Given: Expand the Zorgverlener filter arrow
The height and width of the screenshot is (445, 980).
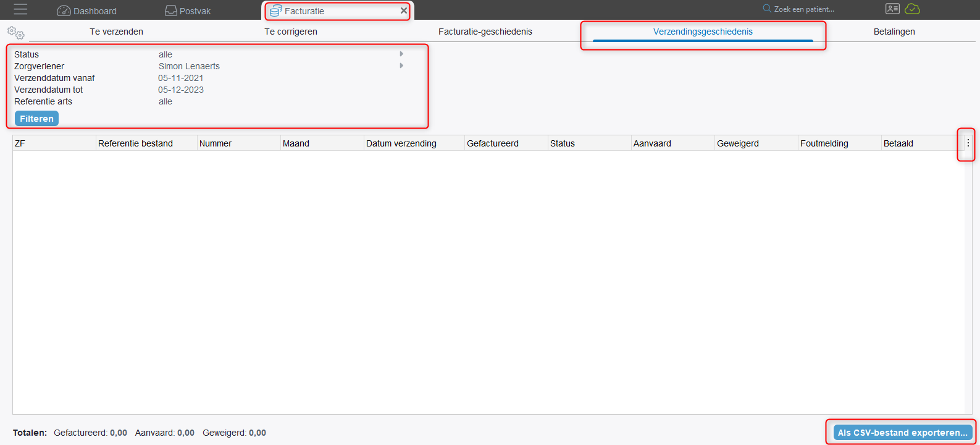Looking at the screenshot, I should [401, 66].
